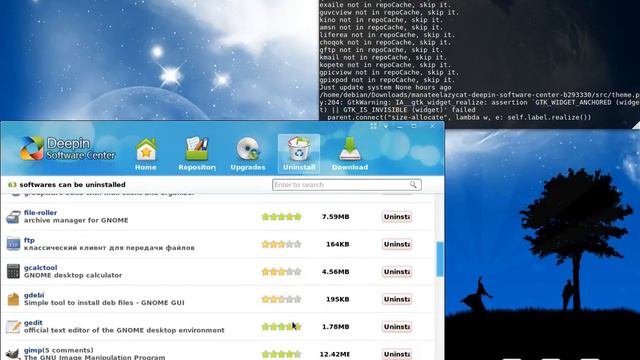Open the gedit package link
This screenshot has height=360, width=640.
[33, 323]
